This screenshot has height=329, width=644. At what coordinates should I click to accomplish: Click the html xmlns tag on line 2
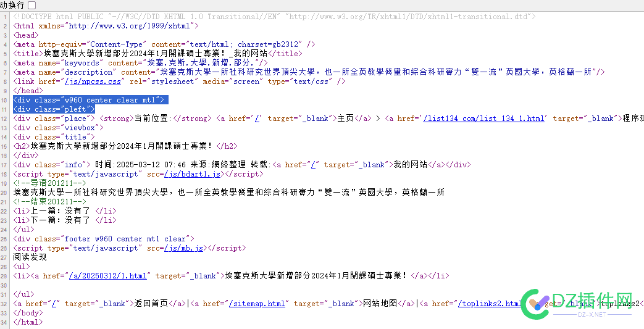pos(106,26)
